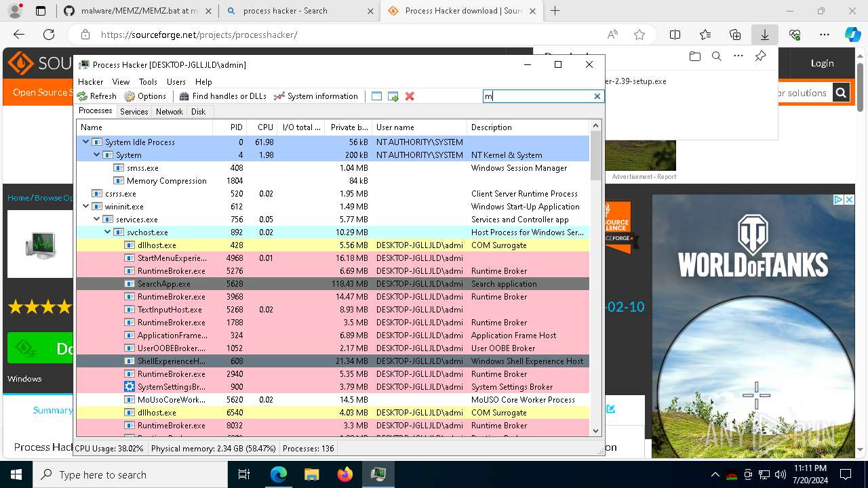Click the Edge address bar URL
The height and width of the screenshot is (488, 868).
tap(199, 35)
